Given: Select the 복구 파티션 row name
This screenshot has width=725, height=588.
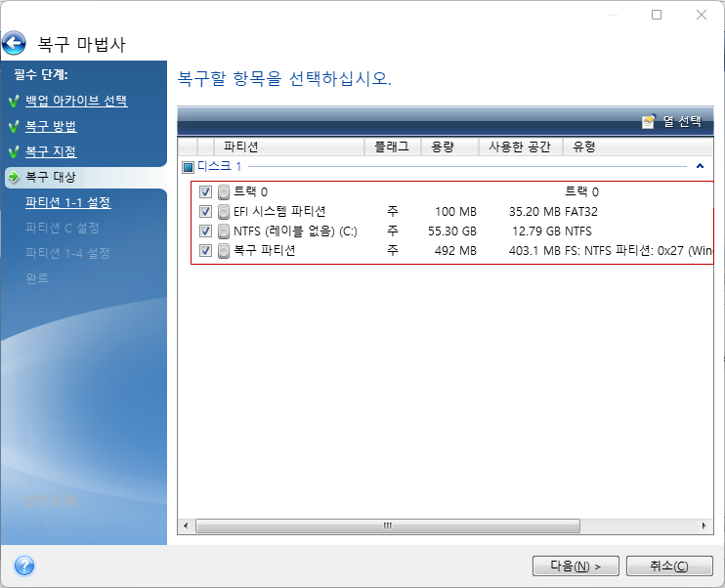Looking at the screenshot, I should (x=265, y=251).
